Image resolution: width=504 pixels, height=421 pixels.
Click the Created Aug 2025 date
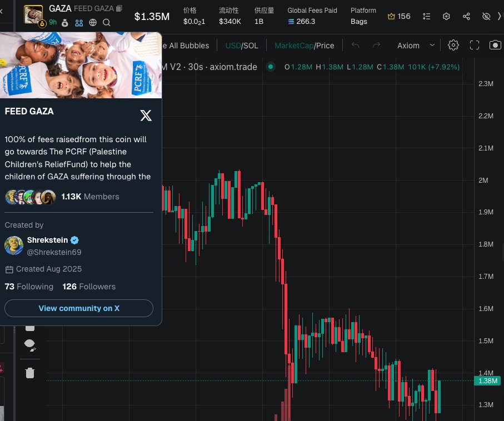coord(49,269)
